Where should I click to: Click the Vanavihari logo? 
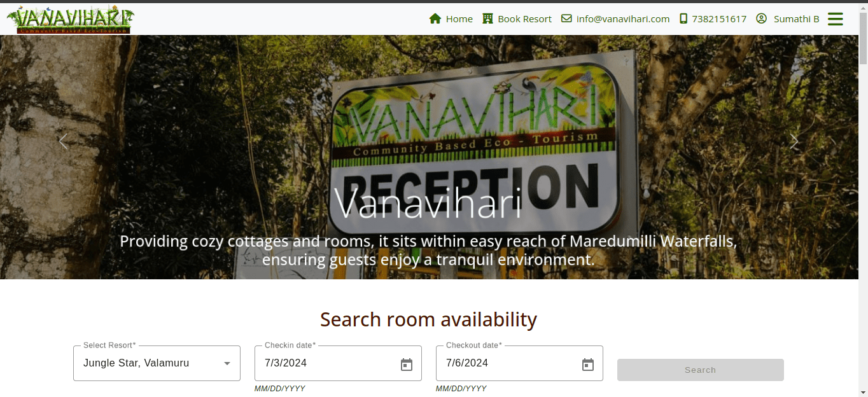point(69,19)
